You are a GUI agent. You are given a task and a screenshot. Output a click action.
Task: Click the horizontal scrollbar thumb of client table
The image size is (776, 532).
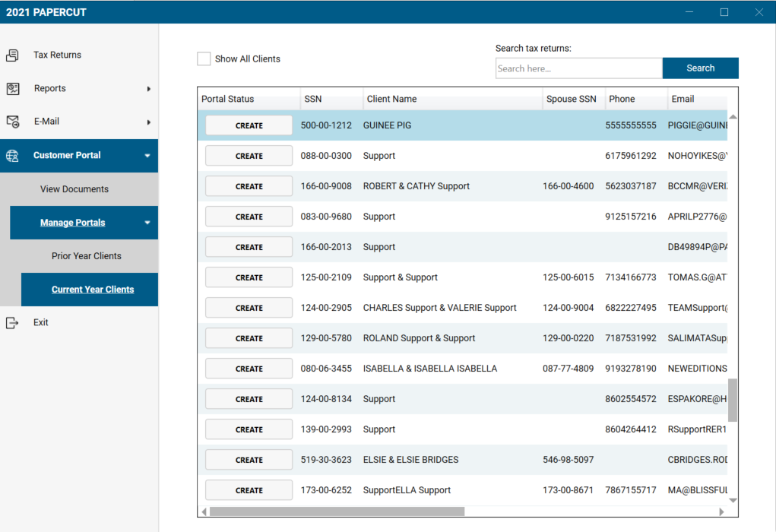[337, 511]
